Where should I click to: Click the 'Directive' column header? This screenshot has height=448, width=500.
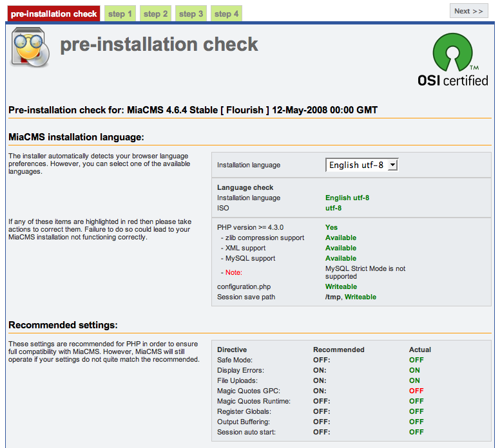tap(232, 350)
